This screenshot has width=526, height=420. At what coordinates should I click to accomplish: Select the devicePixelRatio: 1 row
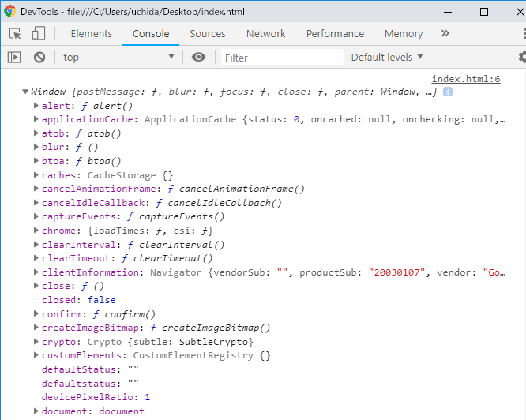click(96, 397)
